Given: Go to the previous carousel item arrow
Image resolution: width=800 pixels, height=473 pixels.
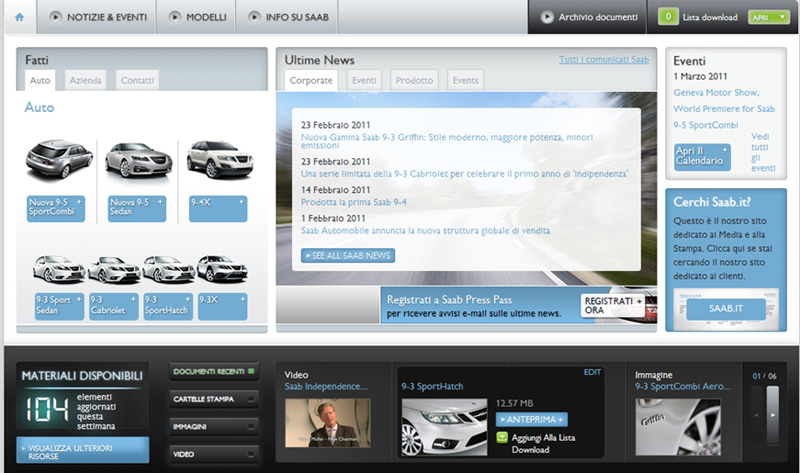Looking at the screenshot, I should pos(757,415).
